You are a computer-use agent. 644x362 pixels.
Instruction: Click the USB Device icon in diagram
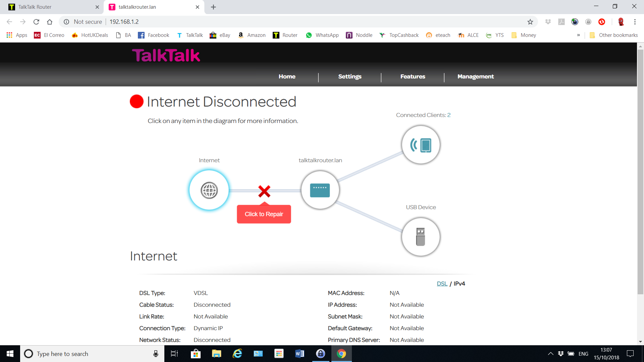pyautogui.click(x=421, y=237)
